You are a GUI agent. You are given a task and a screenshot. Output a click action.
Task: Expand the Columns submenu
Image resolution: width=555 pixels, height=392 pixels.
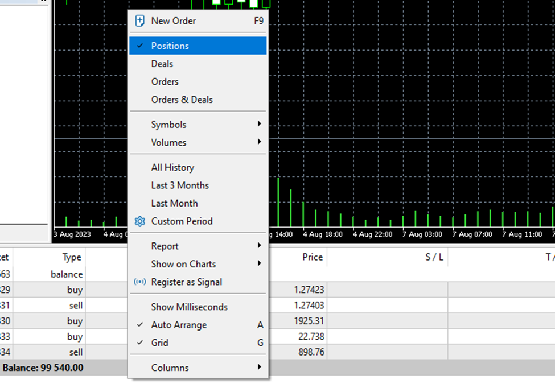[198, 368]
